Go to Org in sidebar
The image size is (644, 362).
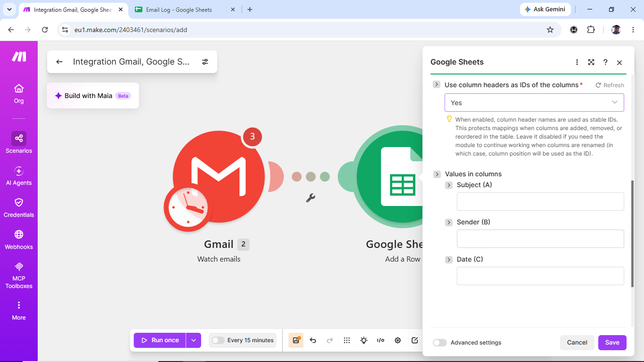pyautogui.click(x=19, y=94)
